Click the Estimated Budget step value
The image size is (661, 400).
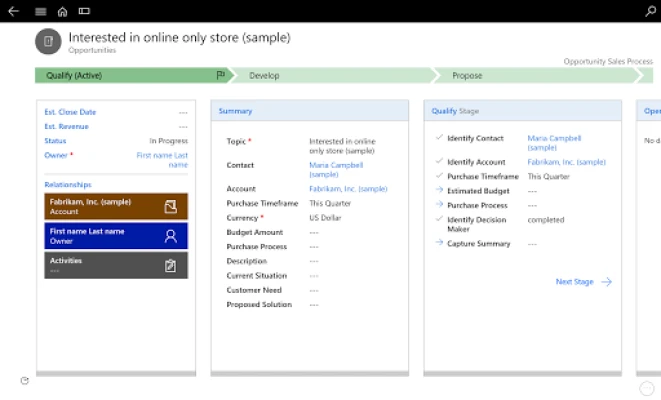pyautogui.click(x=533, y=191)
